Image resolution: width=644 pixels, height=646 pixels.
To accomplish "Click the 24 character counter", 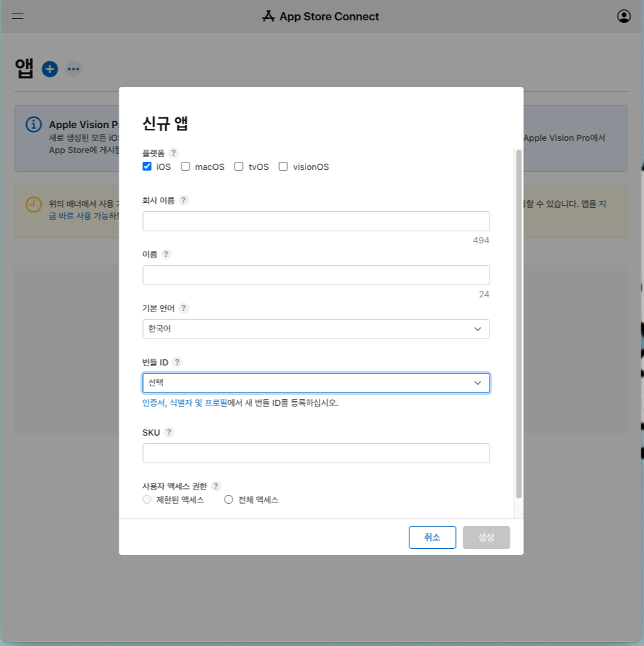I will click(x=484, y=294).
